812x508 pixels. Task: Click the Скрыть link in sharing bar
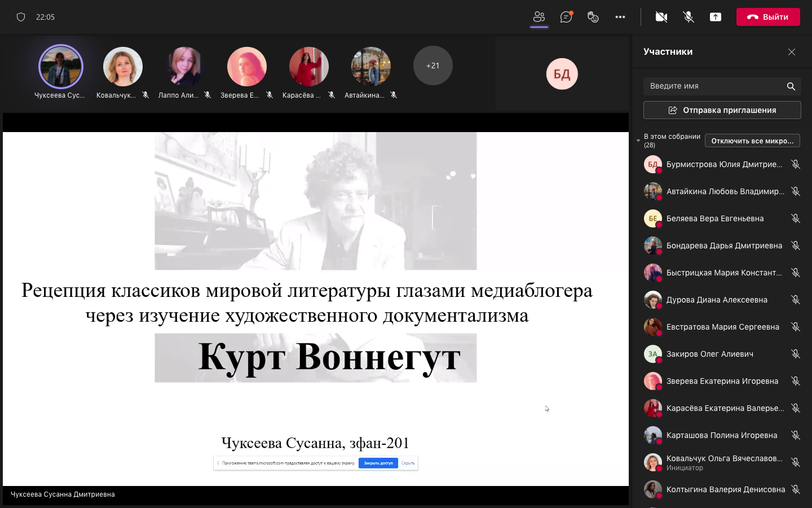408,463
